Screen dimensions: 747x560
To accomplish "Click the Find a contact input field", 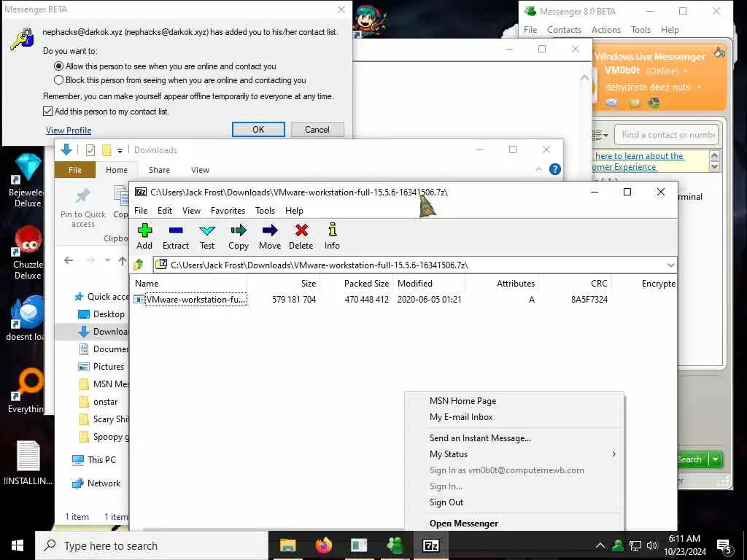I will click(666, 135).
